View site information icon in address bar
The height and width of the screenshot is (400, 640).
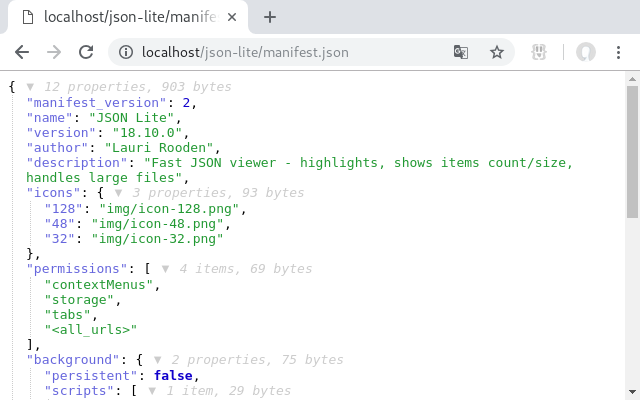(126, 52)
